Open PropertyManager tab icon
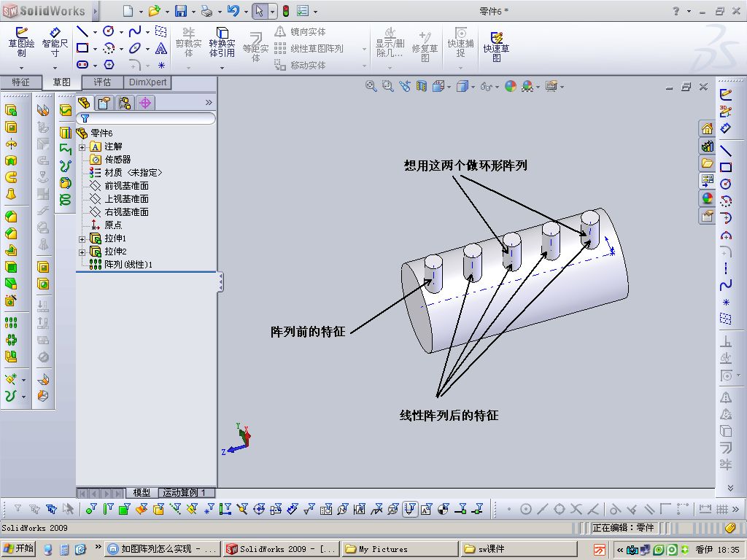The height and width of the screenshot is (560, 747). coord(104,103)
